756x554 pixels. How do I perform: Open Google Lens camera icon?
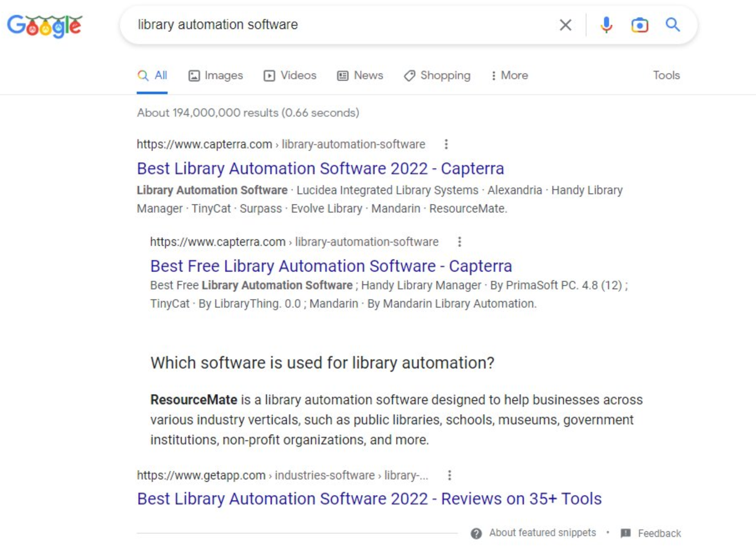click(x=640, y=25)
